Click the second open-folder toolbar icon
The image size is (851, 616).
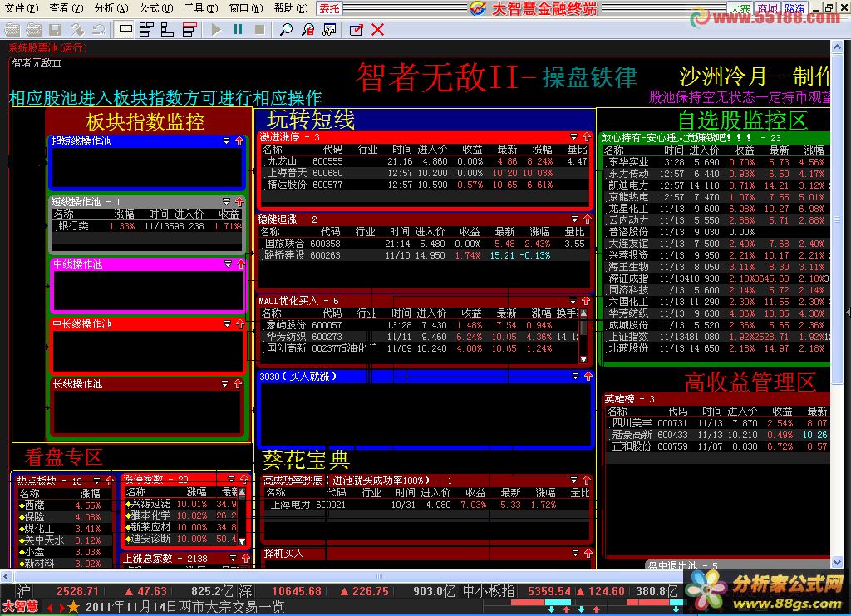pyautogui.click(x=33, y=29)
